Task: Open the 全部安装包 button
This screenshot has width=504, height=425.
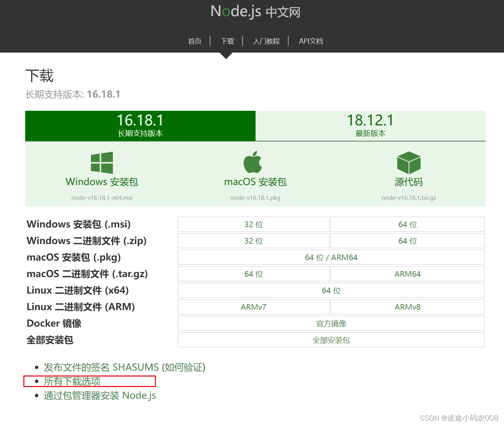Action: 331,340
